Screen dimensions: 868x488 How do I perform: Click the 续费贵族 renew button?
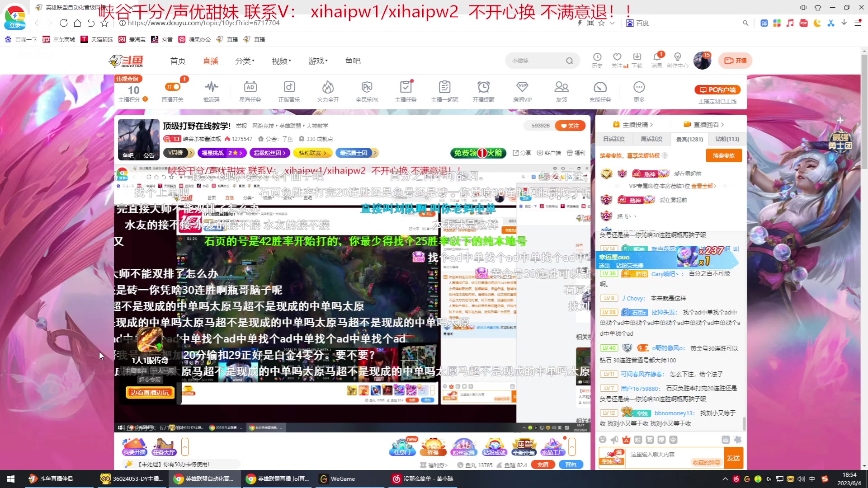coord(723,155)
